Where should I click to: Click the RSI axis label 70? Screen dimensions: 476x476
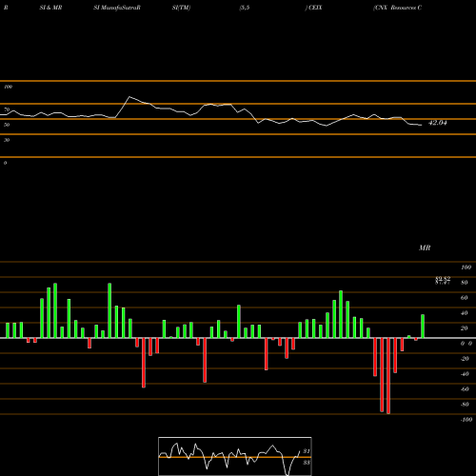pos(7,109)
